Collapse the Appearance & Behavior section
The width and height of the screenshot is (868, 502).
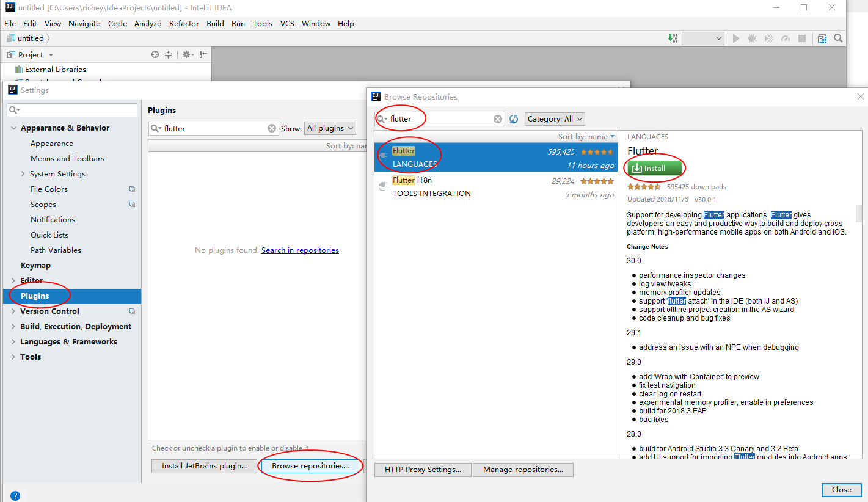click(x=13, y=128)
